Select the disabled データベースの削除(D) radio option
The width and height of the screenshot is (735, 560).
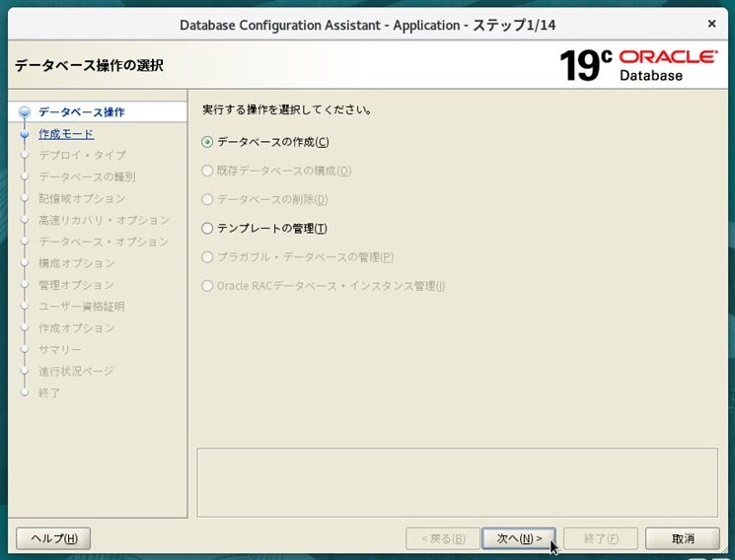(x=207, y=199)
